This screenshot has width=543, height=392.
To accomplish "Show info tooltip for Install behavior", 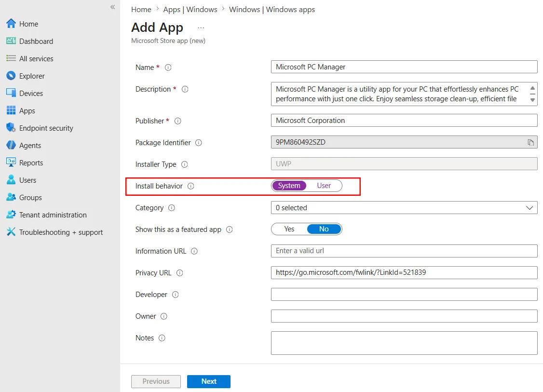I will point(191,186).
